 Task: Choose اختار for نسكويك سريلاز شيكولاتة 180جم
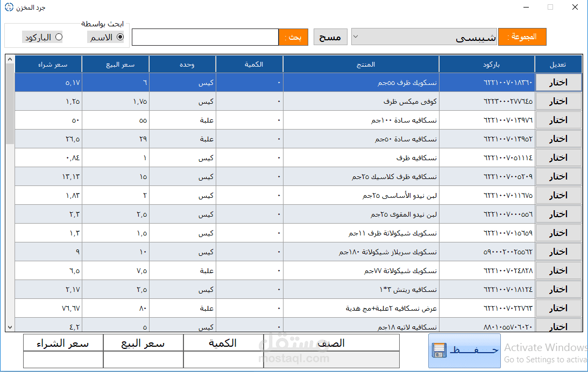tap(558, 252)
